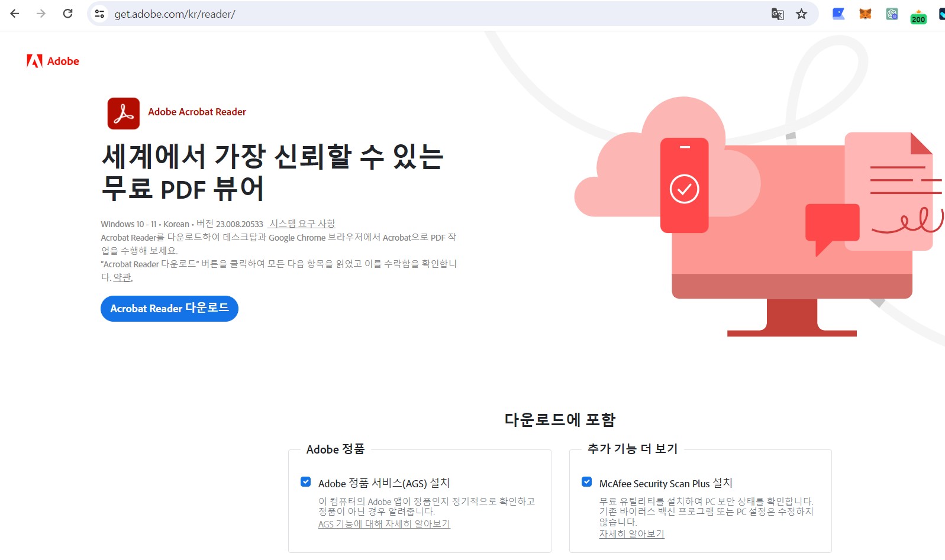945x560 pixels.
Task: Click the Google Translate icon in address bar
Action: pyautogui.click(x=778, y=14)
